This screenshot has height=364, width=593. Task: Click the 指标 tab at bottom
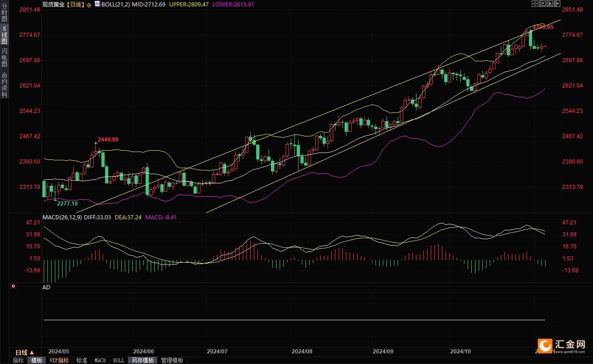[x=18, y=360]
